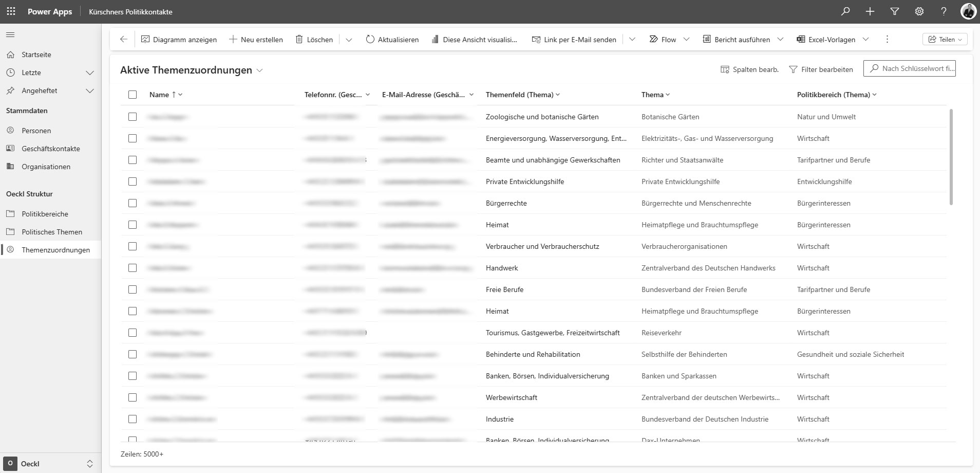Open the Flow dropdown arrow

[x=686, y=40]
